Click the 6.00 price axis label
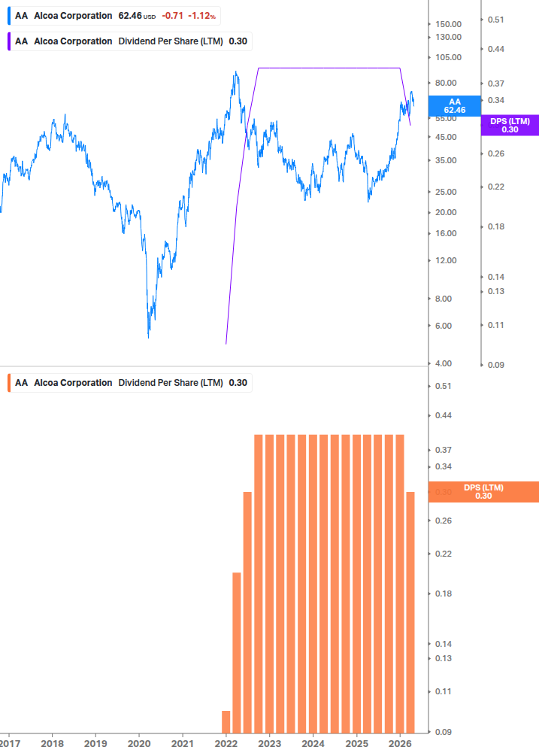The image size is (539, 756). coord(444,326)
